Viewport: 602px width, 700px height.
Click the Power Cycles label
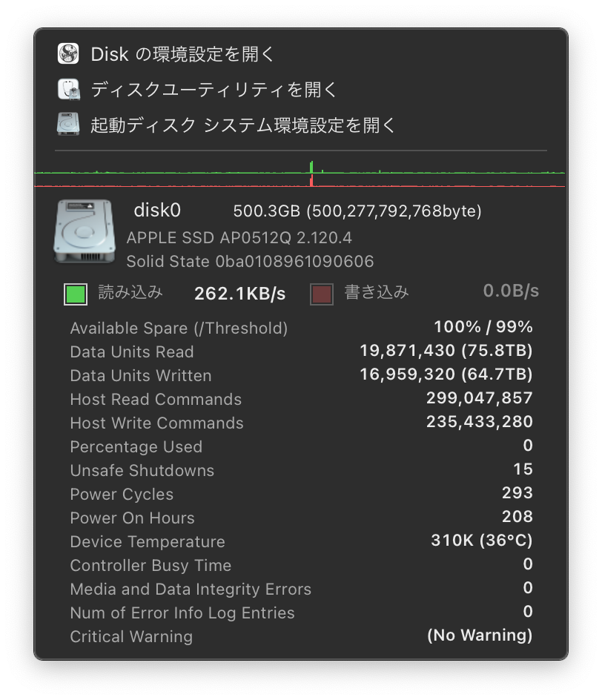[122, 494]
